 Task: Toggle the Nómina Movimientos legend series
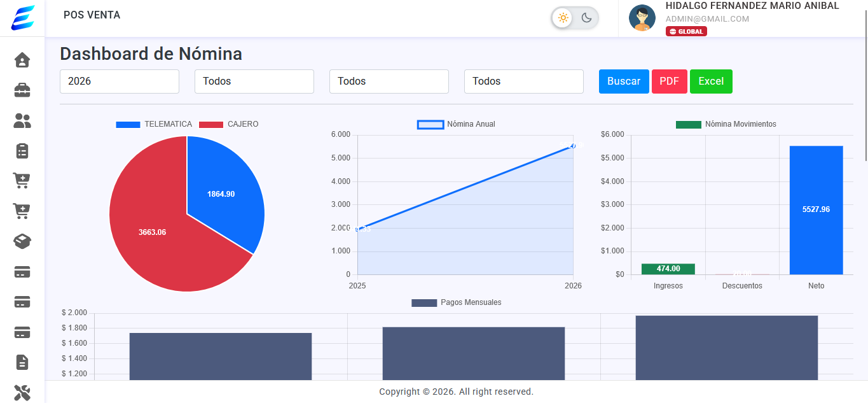726,124
